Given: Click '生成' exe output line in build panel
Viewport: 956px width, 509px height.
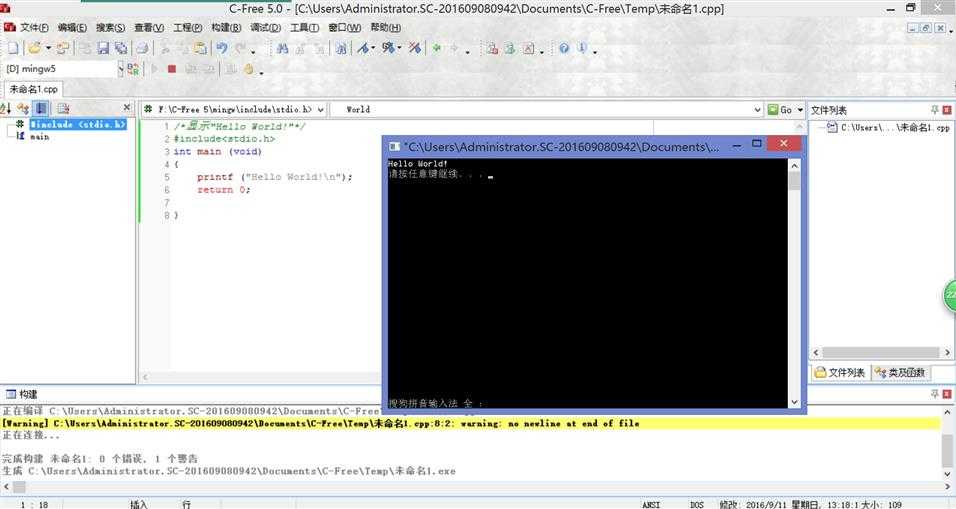Looking at the screenshot, I should point(229,471).
